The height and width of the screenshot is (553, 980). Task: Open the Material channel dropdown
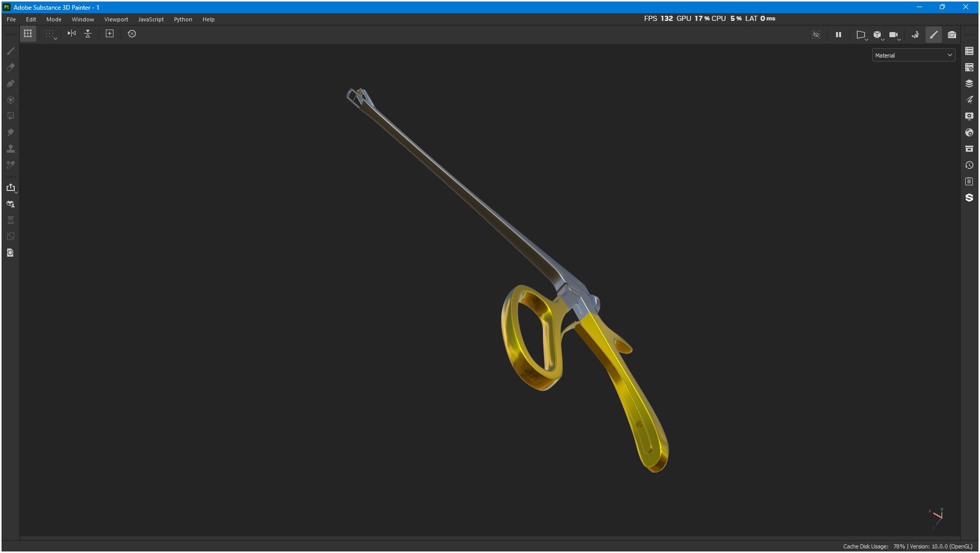tap(913, 55)
